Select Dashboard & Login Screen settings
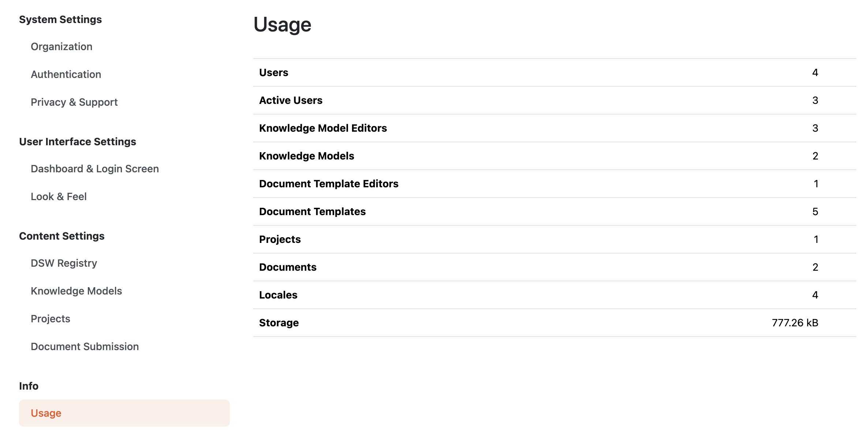Viewport: 868px width, 439px height. tap(95, 169)
